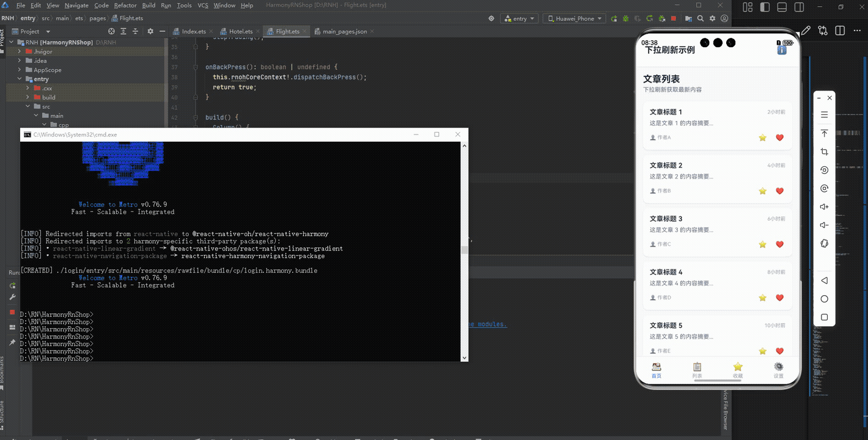Expand the build folder in project tree
The height and width of the screenshot is (440, 868).
(x=28, y=97)
